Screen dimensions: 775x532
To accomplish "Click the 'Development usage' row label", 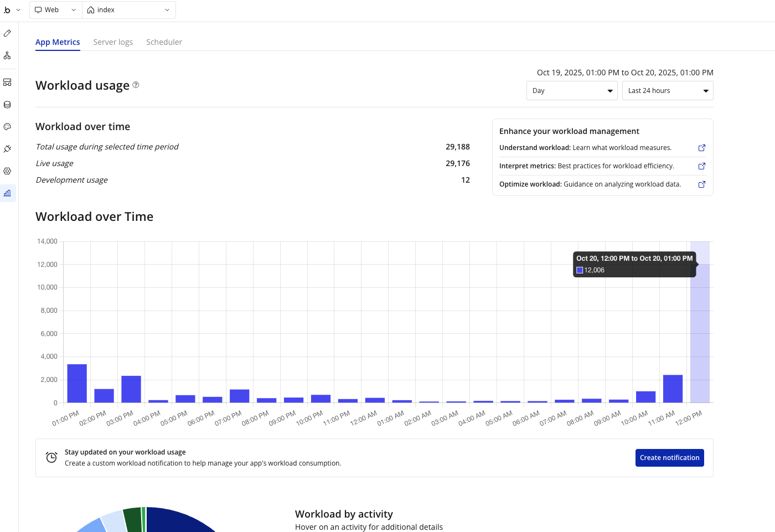I will tap(71, 180).
